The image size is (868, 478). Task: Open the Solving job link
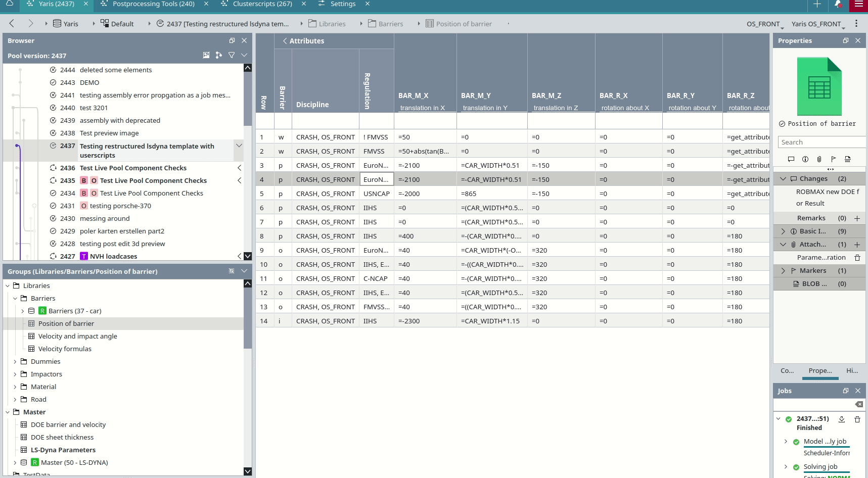[x=820, y=467]
